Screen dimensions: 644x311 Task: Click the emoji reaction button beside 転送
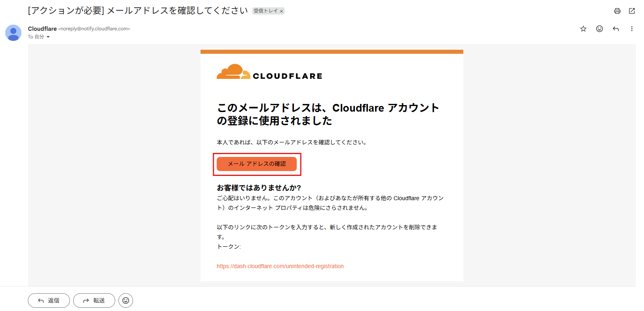[126, 300]
